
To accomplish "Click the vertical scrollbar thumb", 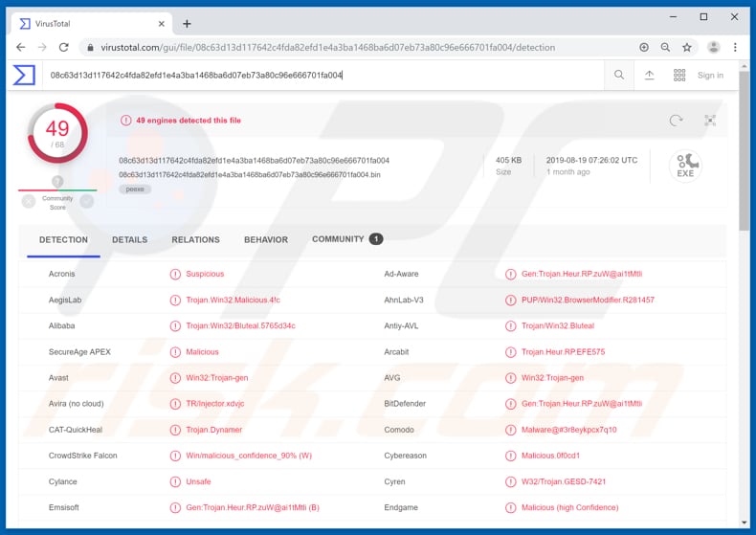I will pos(744,149).
